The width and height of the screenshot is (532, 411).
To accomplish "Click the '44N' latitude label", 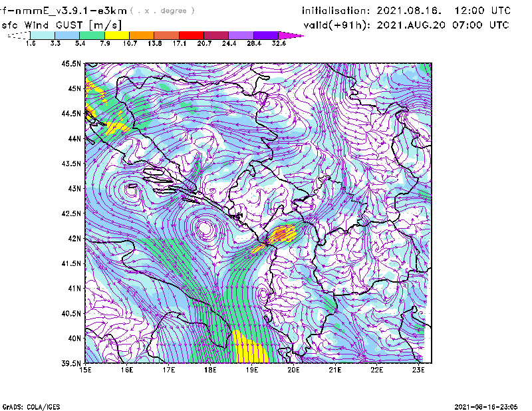I will 74,138.
